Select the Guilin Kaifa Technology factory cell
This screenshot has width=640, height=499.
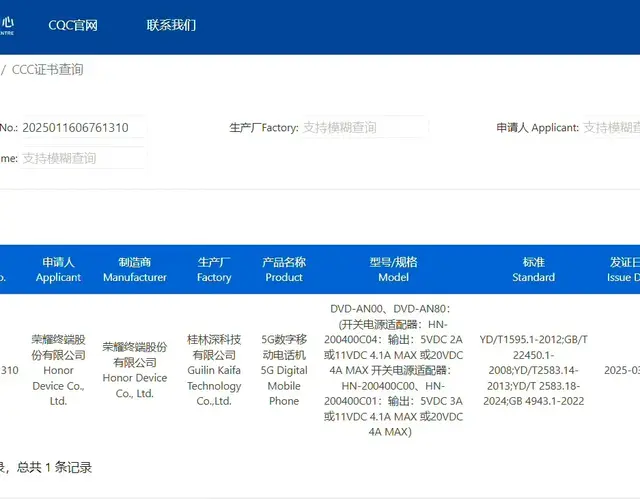[214, 370]
